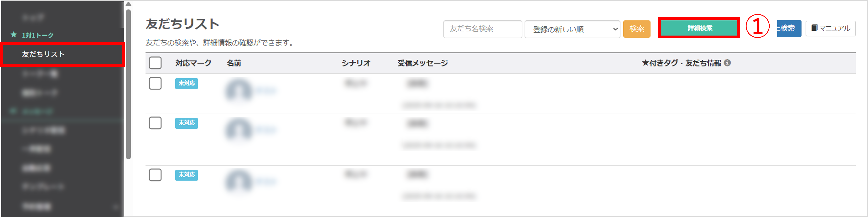Open 1対1トーク in the sidebar menu
This screenshot has height=217, width=868.
pyautogui.click(x=37, y=35)
